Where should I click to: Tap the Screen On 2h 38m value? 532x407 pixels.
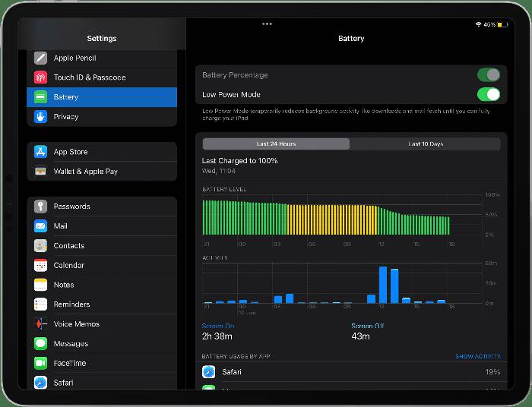[217, 336]
